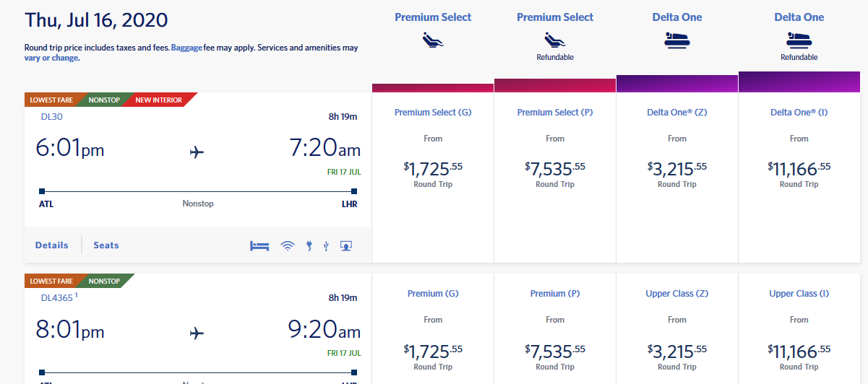The height and width of the screenshot is (384, 868).
Task: Choose Upper Class (I) $11,166.55 fare for DL4365
Action: [x=799, y=329]
